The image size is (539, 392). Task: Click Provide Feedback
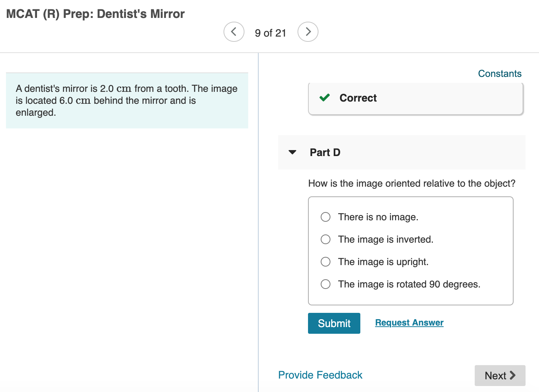coord(320,375)
